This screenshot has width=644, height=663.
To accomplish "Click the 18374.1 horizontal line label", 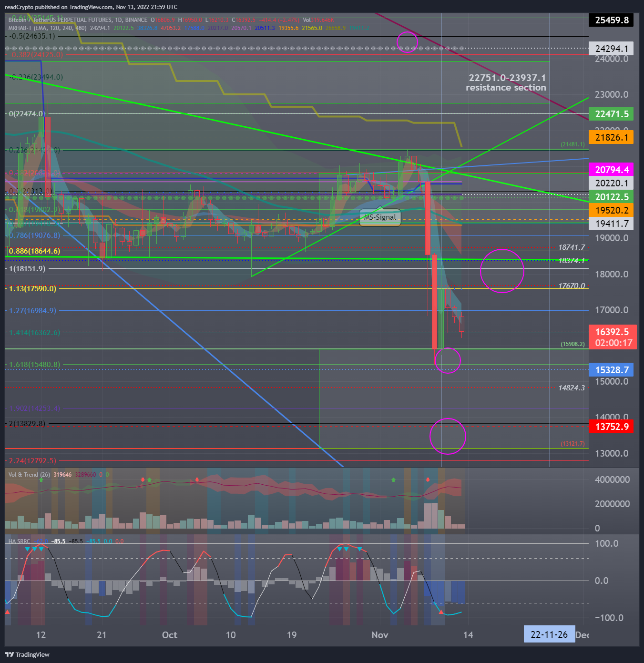I will pos(572,261).
